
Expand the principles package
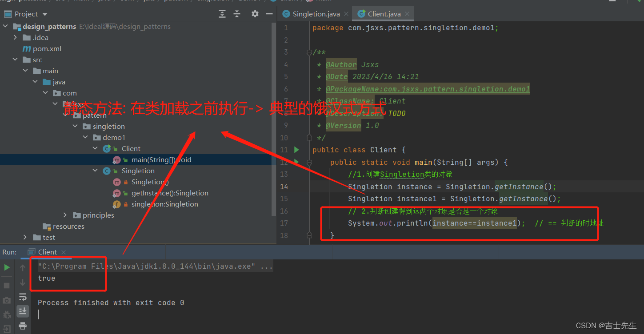pos(65,215)
